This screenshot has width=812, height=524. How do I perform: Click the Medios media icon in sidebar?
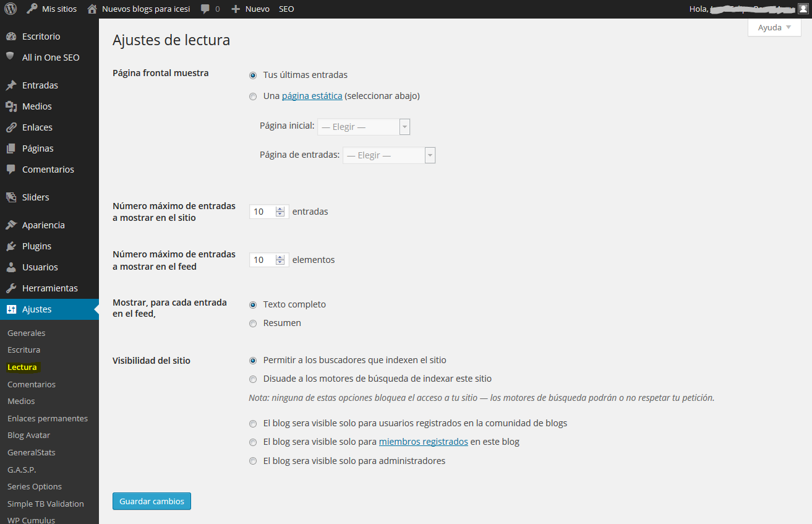[11, 106]
